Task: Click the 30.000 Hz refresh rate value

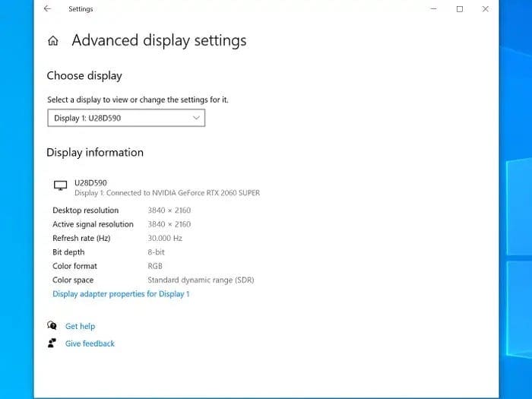Action: (165, 238)
